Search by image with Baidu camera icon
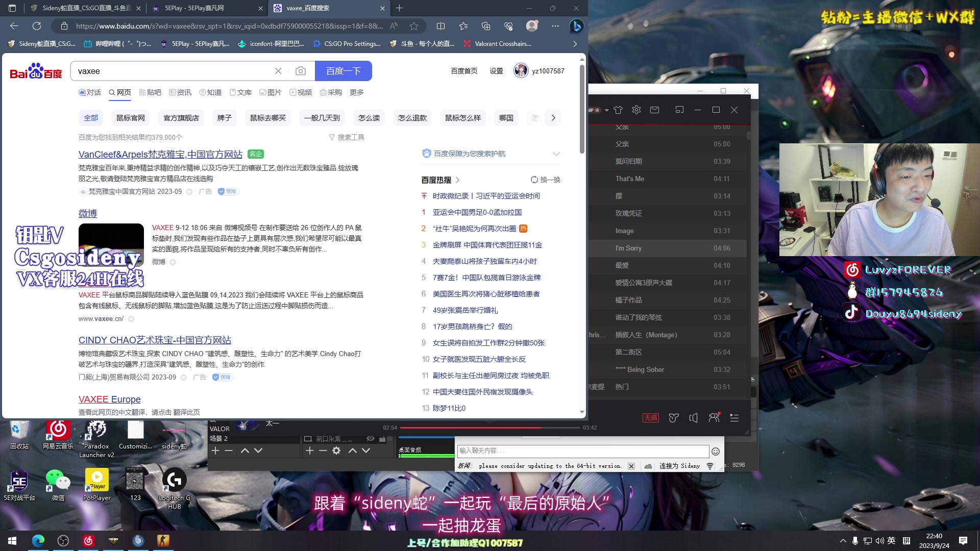This screenshot has width=980, height=551. [301, 71]
